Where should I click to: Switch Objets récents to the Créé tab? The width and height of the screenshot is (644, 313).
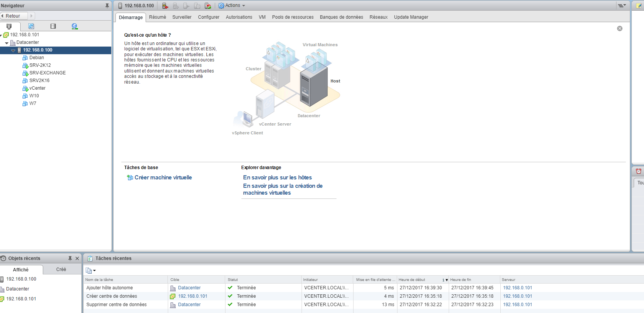coord(61,269)
